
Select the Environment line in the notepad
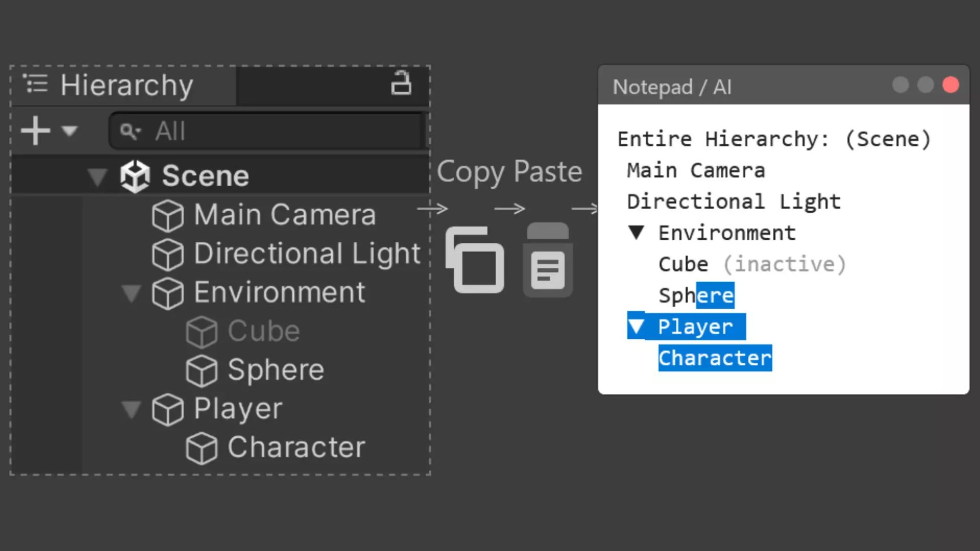coord(727,233)
